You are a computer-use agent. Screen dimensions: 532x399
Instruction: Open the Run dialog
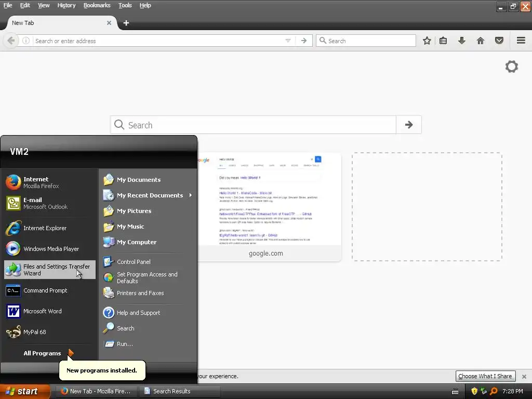pyautogui.click(x=148, y=344)
